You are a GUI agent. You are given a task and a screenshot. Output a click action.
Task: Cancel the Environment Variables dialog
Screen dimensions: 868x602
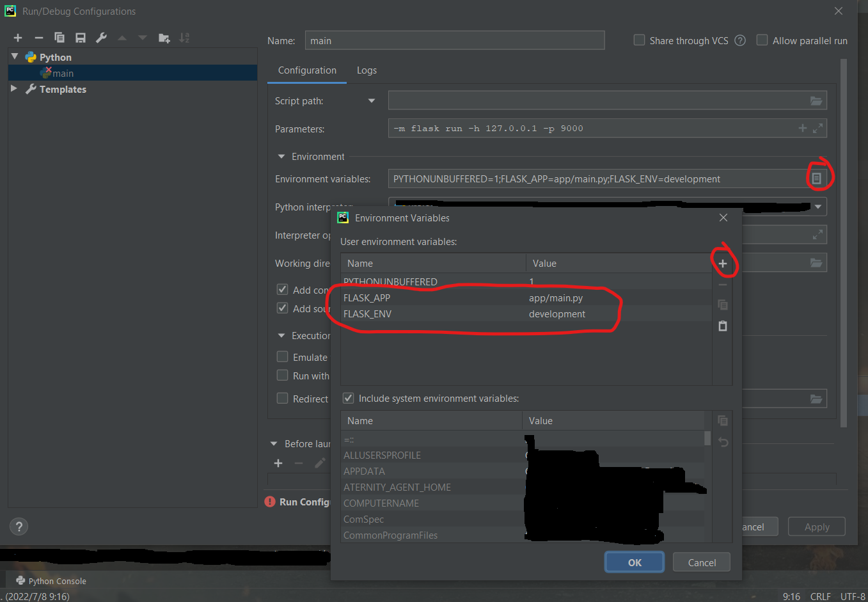[702, 562]
